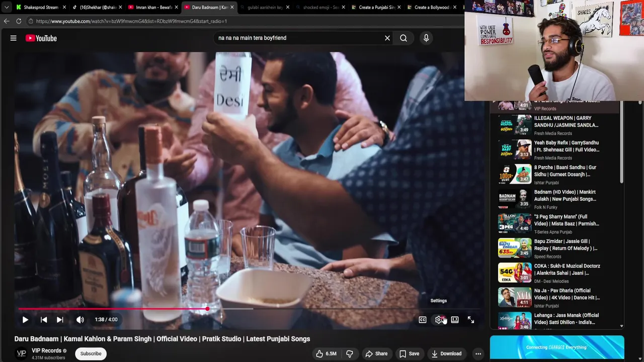Switch to Create a Punjabi Song tab
Screen dimensions: 644x362
coord(375,8)
